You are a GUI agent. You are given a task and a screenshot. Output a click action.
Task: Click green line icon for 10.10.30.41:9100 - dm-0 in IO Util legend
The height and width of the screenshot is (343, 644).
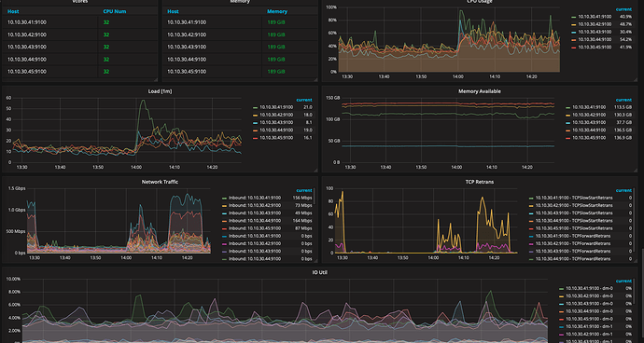pos(562,288)
